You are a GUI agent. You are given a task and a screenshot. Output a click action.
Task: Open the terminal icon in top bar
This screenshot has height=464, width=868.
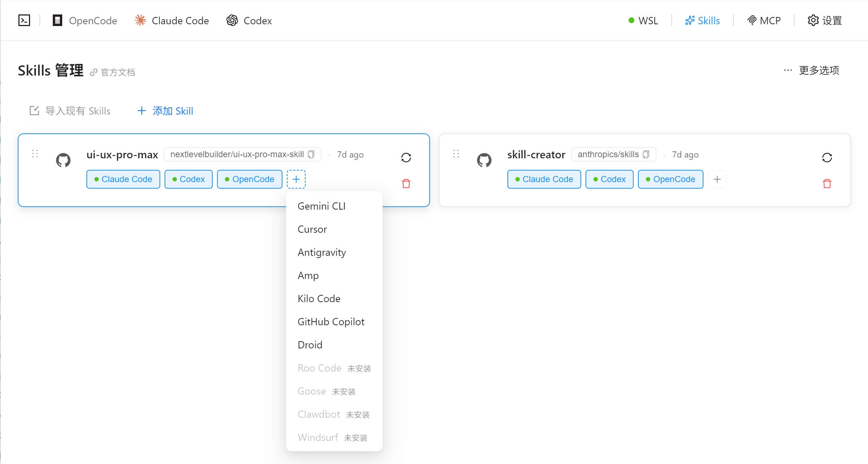(x=24, y=20)
